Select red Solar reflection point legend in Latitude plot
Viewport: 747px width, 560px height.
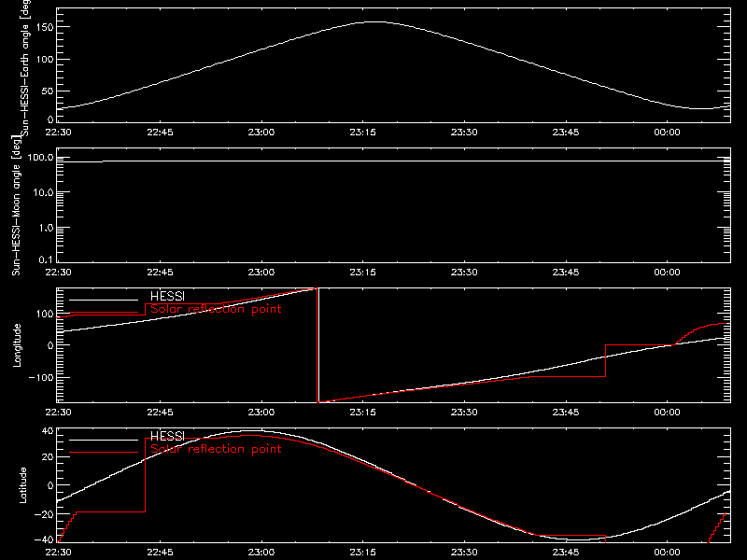coord(216,449)
